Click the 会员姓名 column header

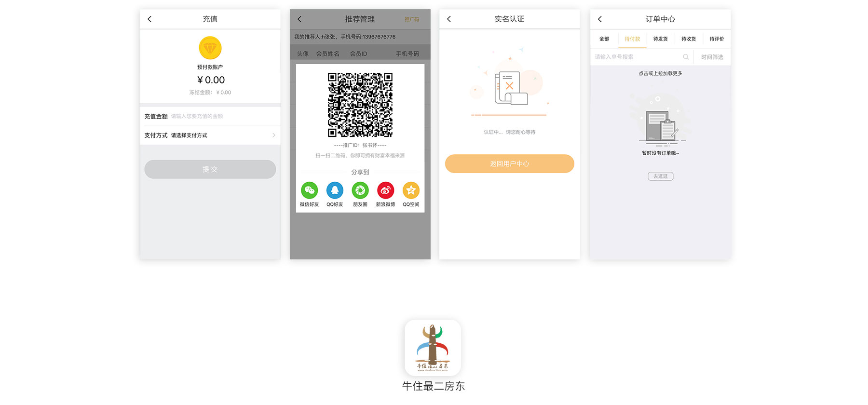(x=328, y=54)
